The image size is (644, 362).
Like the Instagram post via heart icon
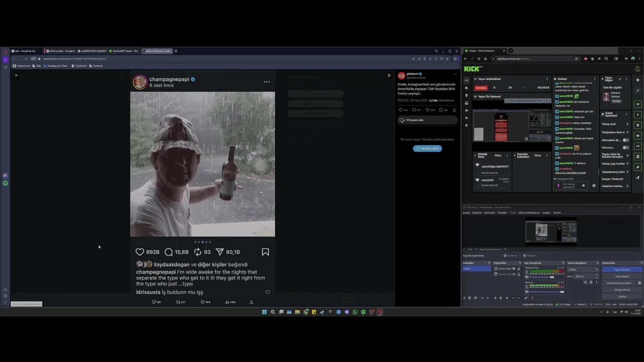140,252
